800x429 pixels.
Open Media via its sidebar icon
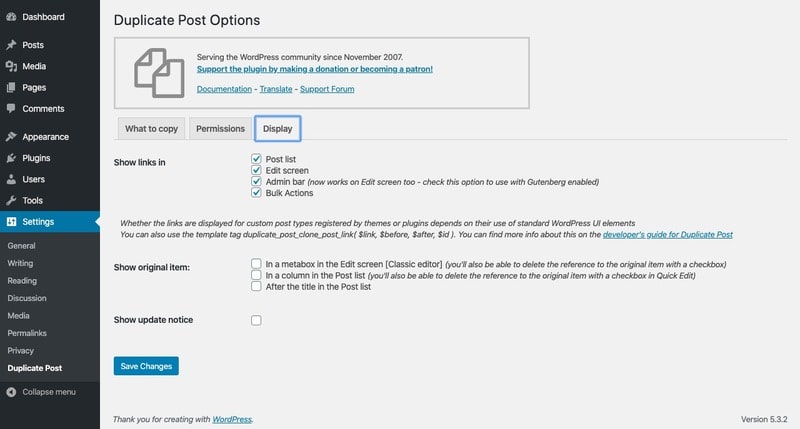11,66
